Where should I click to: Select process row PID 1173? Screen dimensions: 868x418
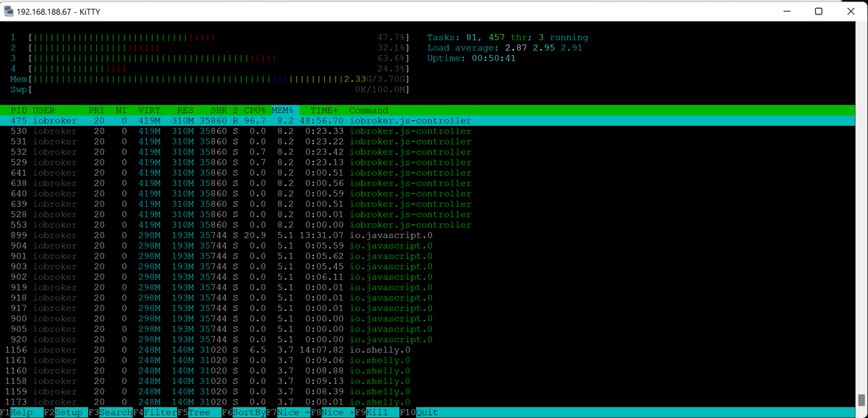pyautogui.click(x=427, y=401)
